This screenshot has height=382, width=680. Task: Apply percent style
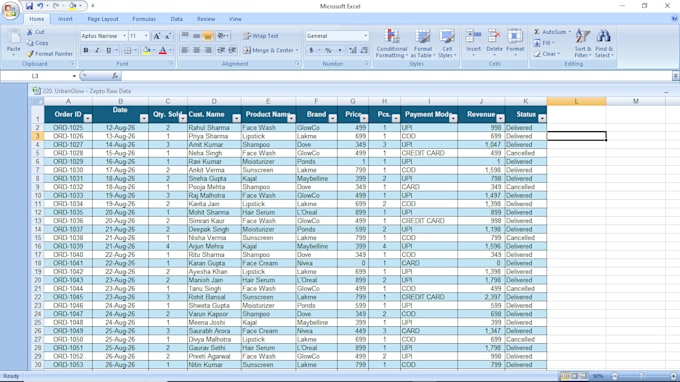pyautogui.click(x=328, y=50)
